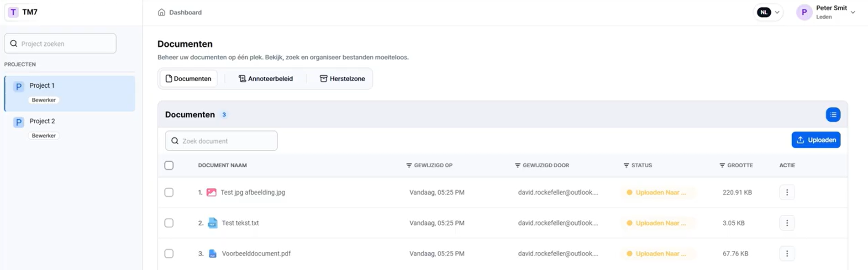Select the Test tekst.txt row checkbox
This screenshot has height=270, width=868.
click(169, 223)
